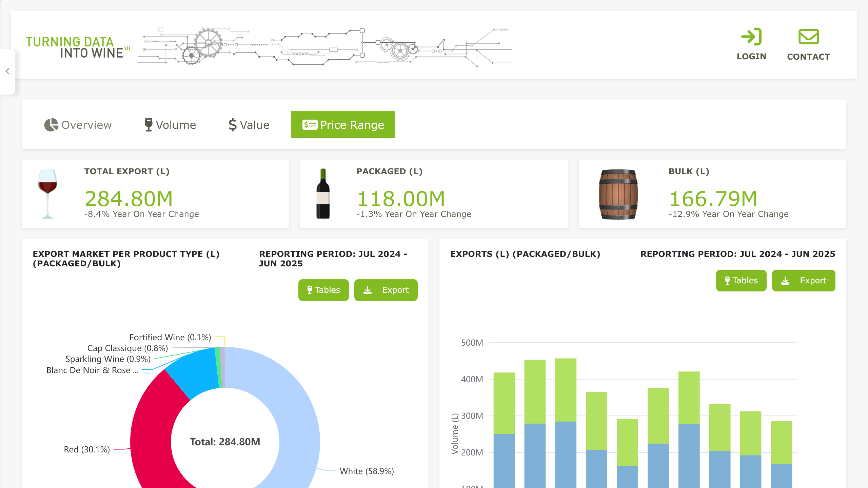
Task: Open Tables for Exports Packaged/Bulk chart
Action: click(741, 281)
